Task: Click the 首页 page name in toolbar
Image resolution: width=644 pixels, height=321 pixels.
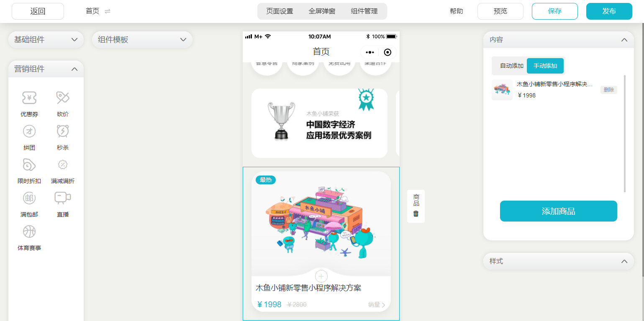Action: pos(92,11)
